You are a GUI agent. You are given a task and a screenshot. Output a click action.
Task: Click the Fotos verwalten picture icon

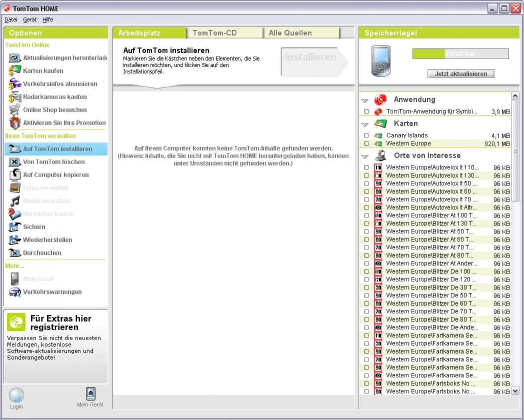[15, 188]
